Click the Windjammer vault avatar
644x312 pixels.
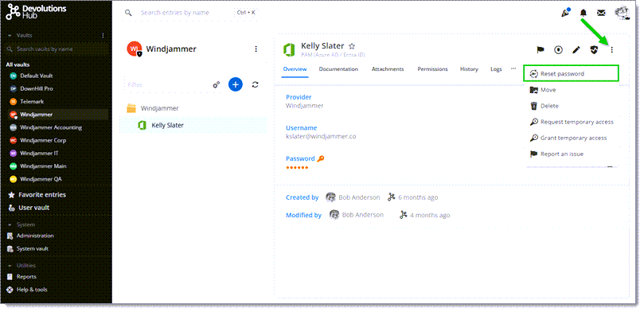[135, 49]
